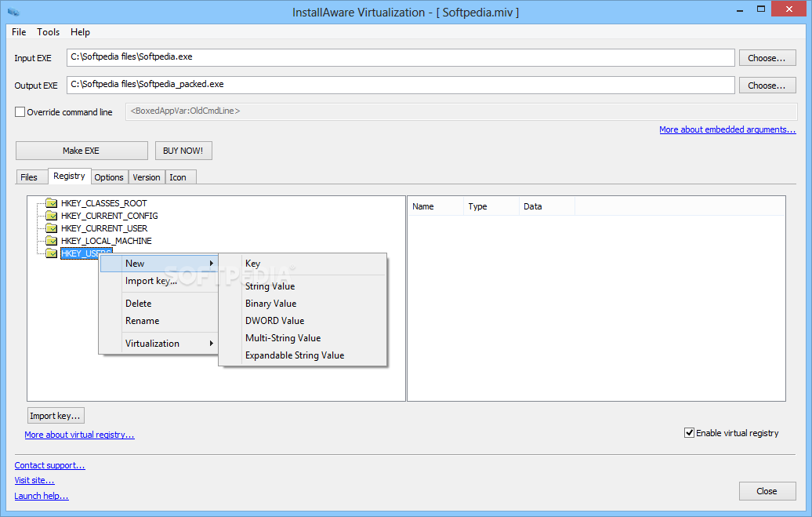Switch to the Options tab
Screen dimensions: 812x517
(x=109, y=177)
